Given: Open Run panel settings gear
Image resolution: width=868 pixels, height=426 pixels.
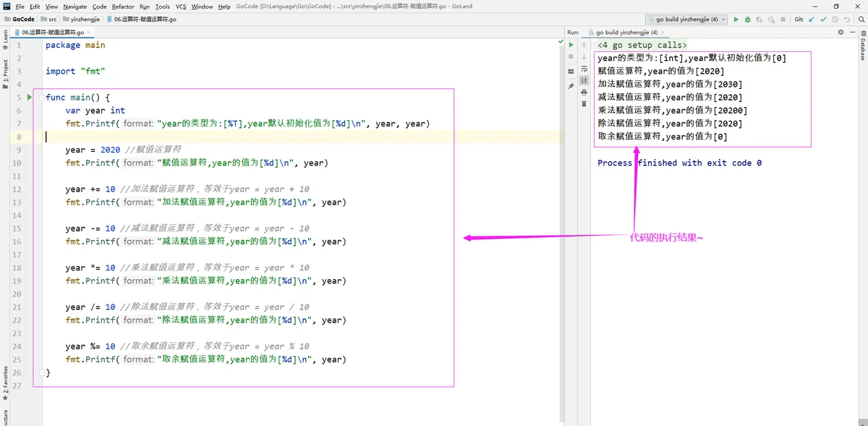Looking at the screenshot, I should point(841,33).
